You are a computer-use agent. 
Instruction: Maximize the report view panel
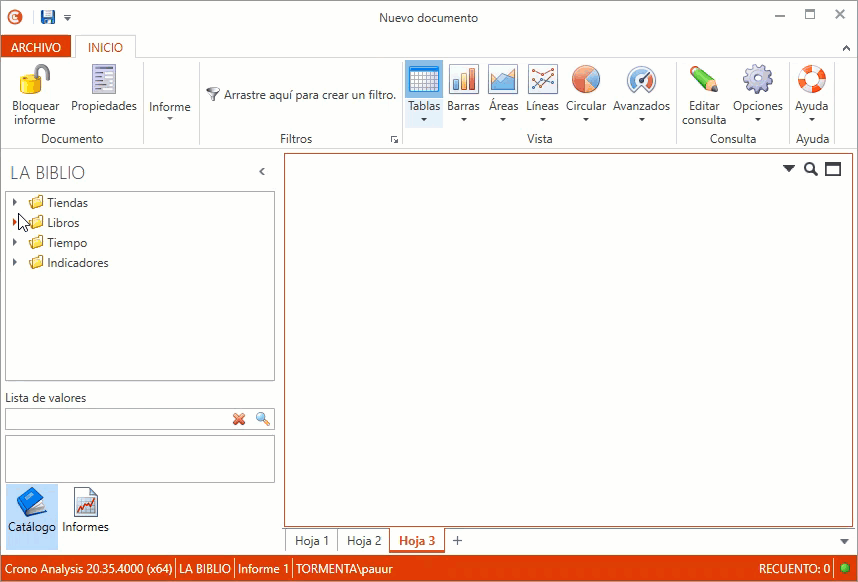833,169
